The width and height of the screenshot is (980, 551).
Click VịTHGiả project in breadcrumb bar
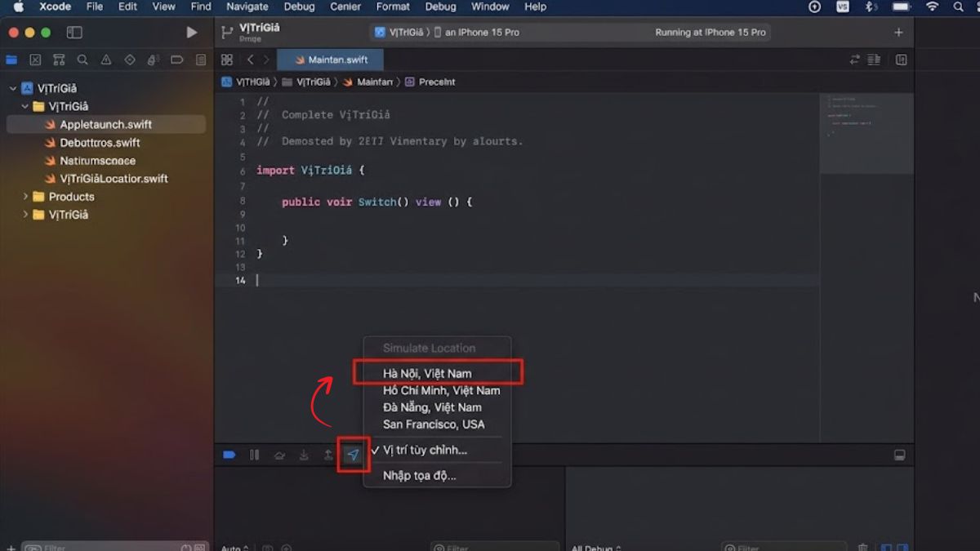(x=246, y=82)
